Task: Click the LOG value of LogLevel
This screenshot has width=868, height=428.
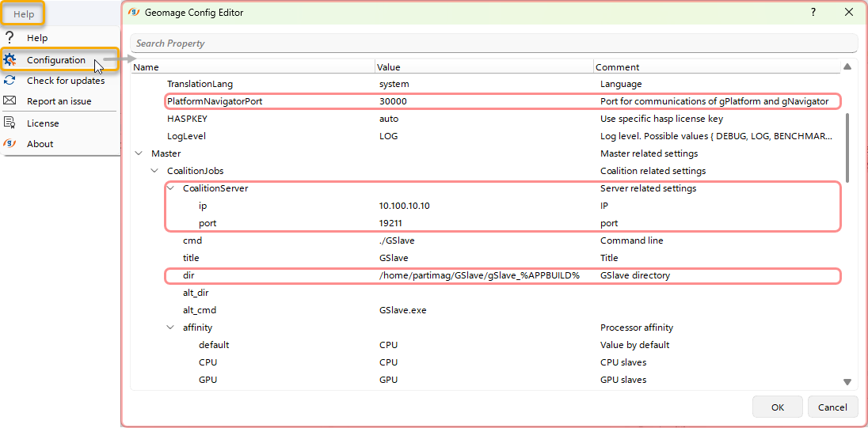Action: pos(388,136)
